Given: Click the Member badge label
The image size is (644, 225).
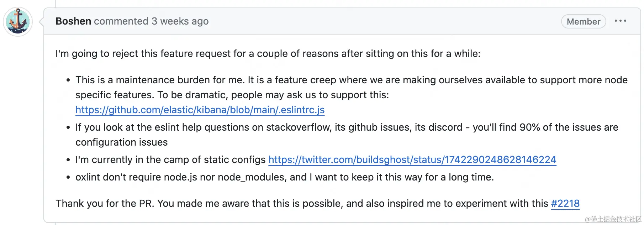Looking at the screenshot, I should 583,22.
